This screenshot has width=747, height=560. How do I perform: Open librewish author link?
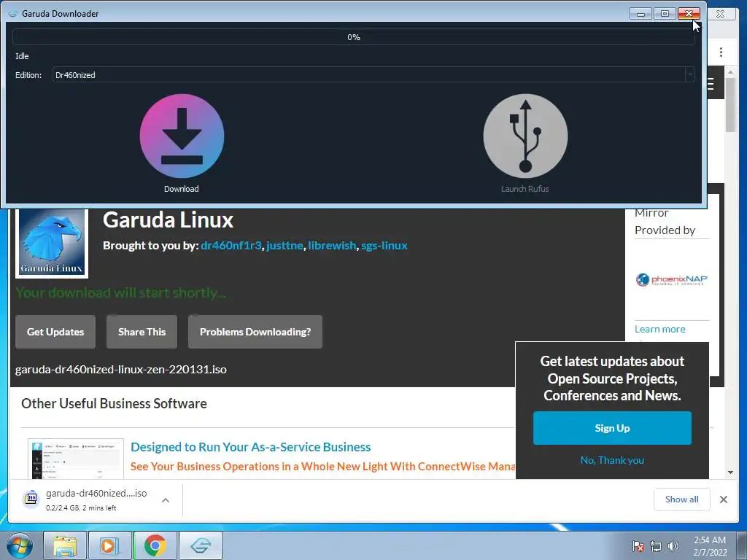tap(332, 246)
